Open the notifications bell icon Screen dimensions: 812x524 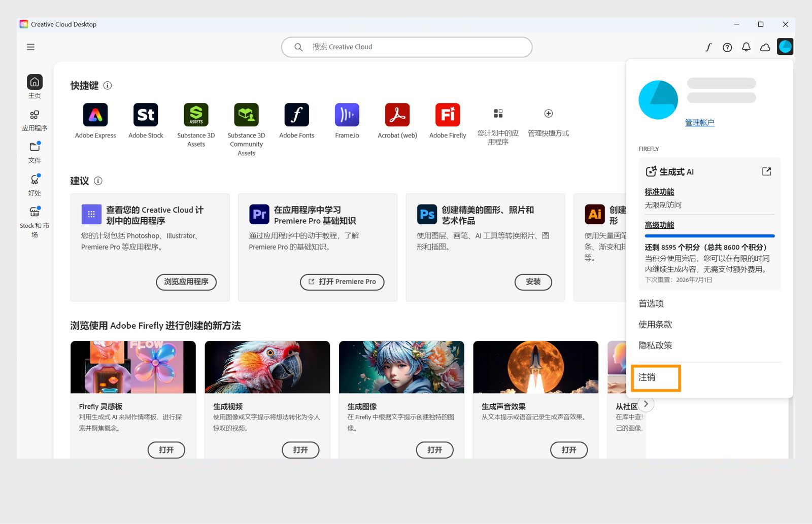click(x=746, y=47)
